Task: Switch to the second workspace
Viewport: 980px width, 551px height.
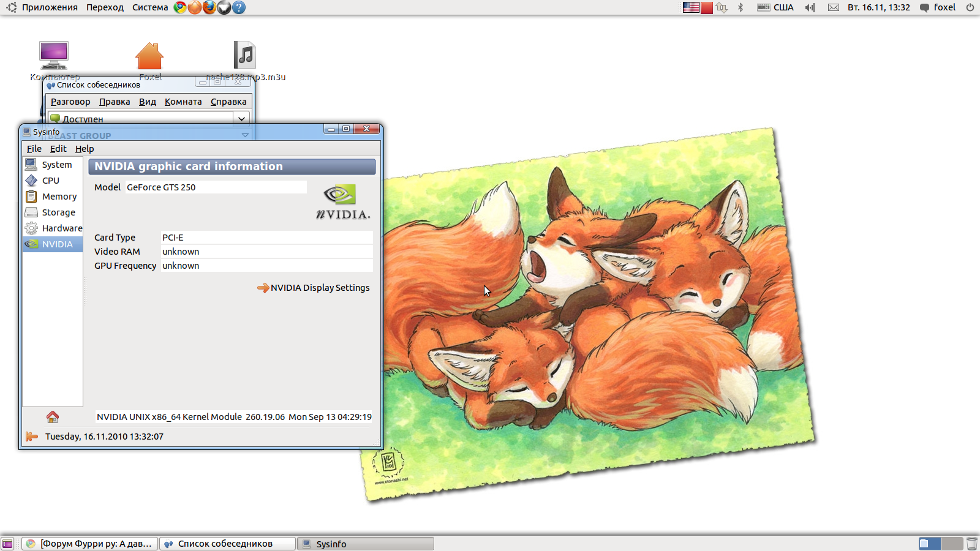Action: (952, 544)
